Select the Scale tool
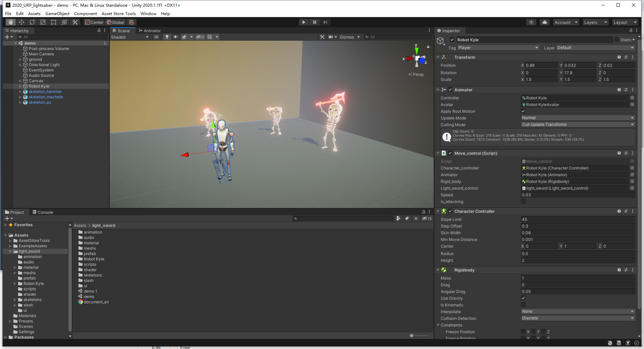The width and height of the screenshot is (644, 349). coord(43,22)
